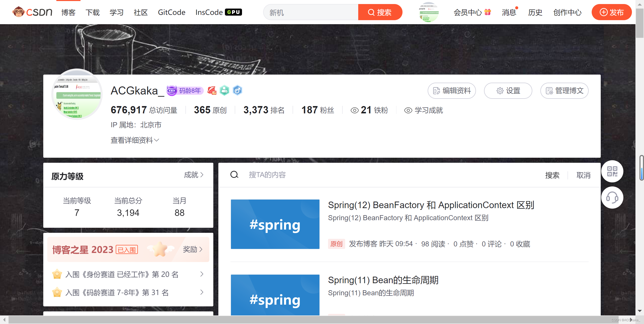Image resolution: width=644 pixels, height=324 pixels.
Task: Click the red 原创 tag on Spring(12)
Action: (x=336, y=244)
